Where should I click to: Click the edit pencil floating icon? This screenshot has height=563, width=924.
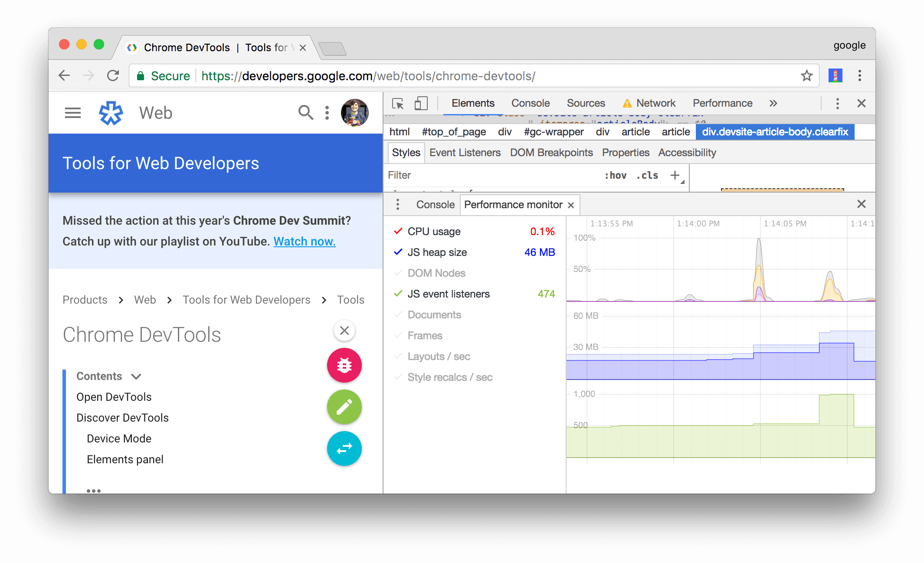(344, 407)
